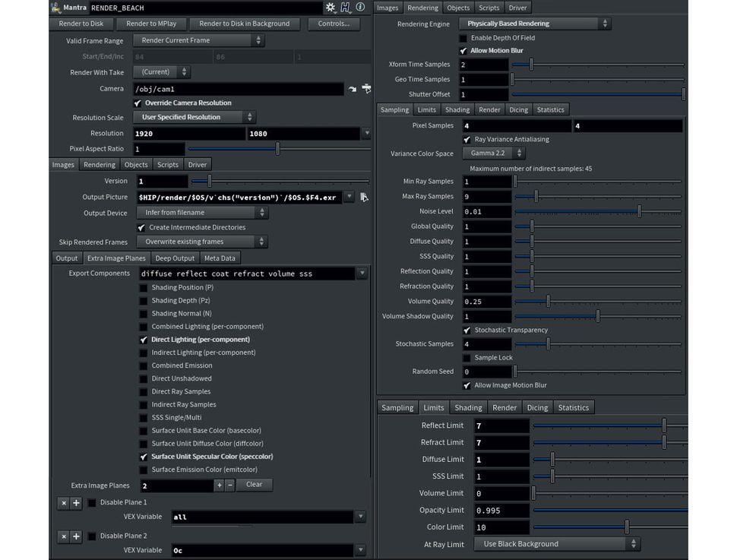Increase Extra Image Planes count with plus
The width and height of the screenshot is (737, 560).
[219, 485]
